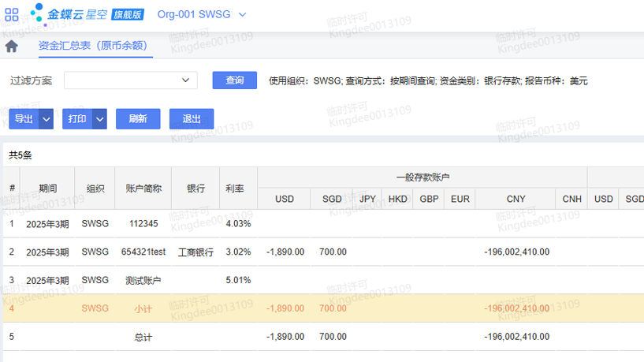Select the 小计 subtotal row
The width and height of the screenshot is (644, 362).
pos(143,308)
